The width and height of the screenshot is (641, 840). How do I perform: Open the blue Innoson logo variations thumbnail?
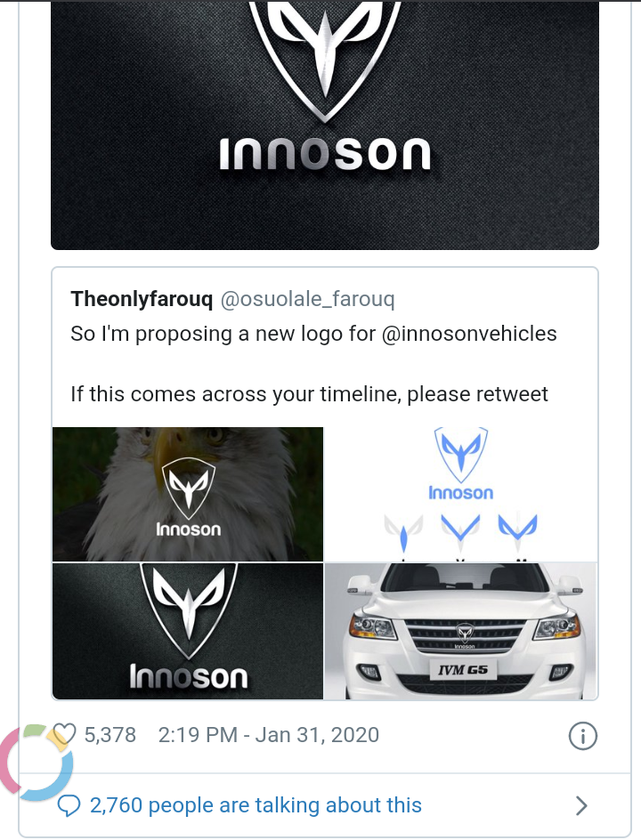pyautogui.click(x=460, y=494)
